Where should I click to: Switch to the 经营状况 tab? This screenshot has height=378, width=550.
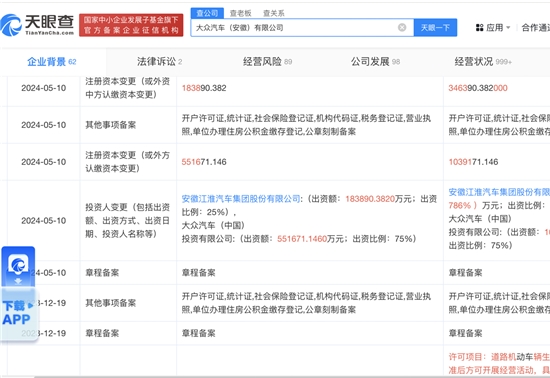point(483,62)
